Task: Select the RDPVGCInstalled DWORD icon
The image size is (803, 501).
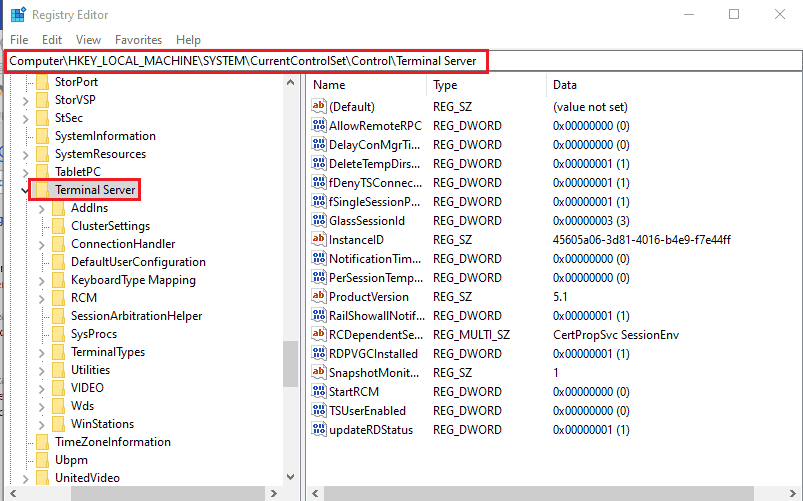Action: tap(319, 353)
